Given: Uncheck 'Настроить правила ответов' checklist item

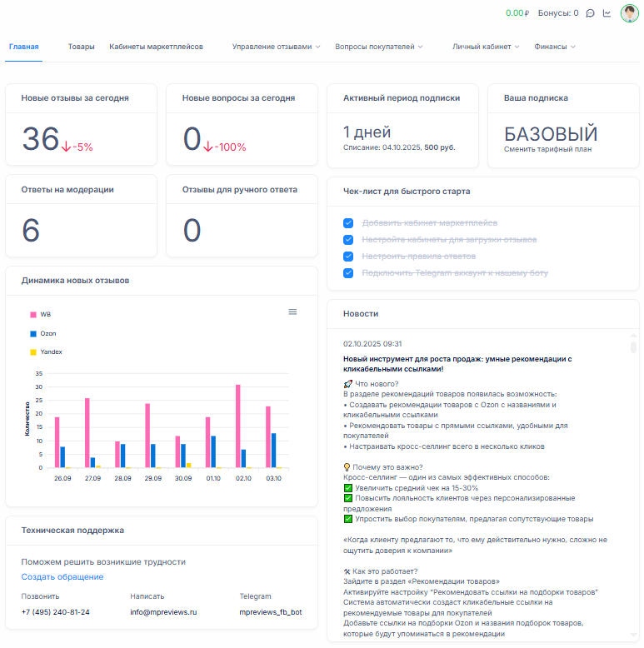Looking at the screenshot, I should point(348,257).
